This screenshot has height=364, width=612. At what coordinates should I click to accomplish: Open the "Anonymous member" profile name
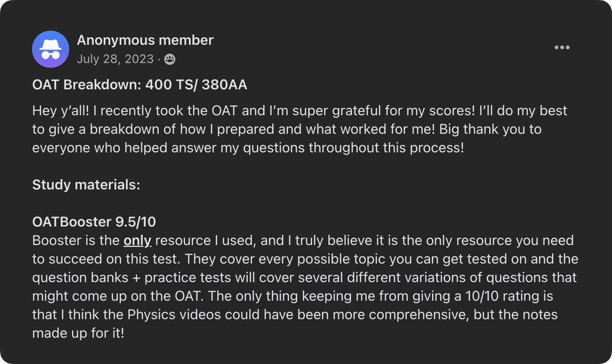145,40
